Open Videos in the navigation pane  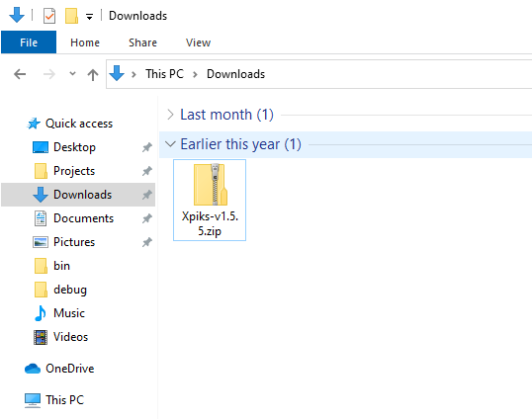click(x=70, y=337)
